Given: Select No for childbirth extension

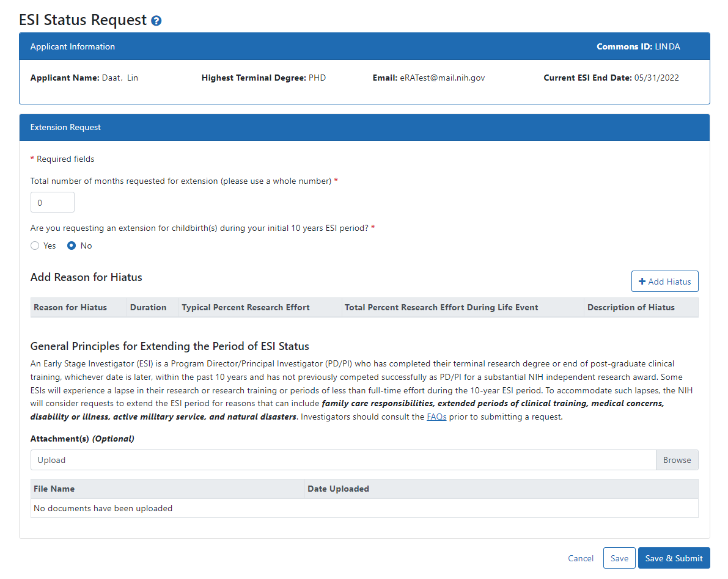Looking at the screenshot, I should tap(72, 246).
